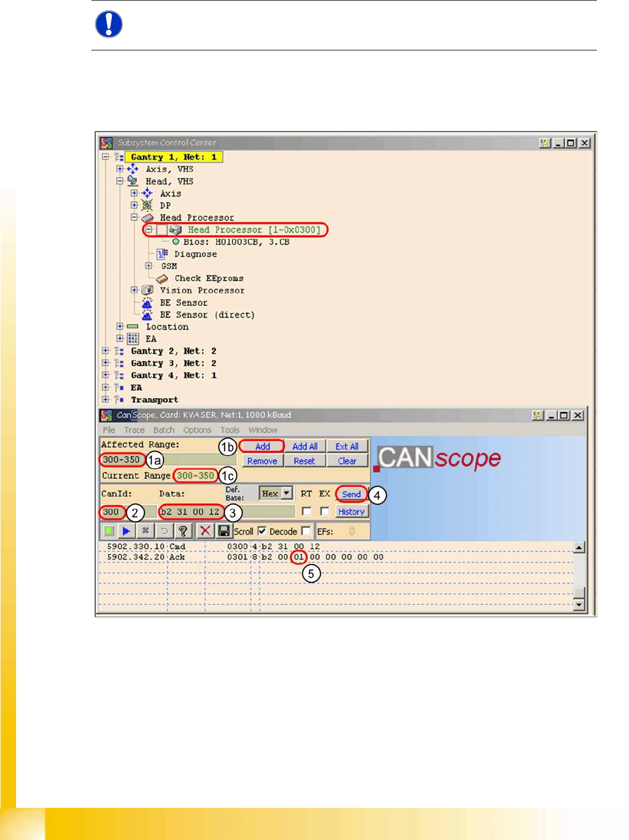Viewport: 629px width, 840px height.
Task: Click the blue play arrow toolbar icon
Action: click(x=126, y=531)
